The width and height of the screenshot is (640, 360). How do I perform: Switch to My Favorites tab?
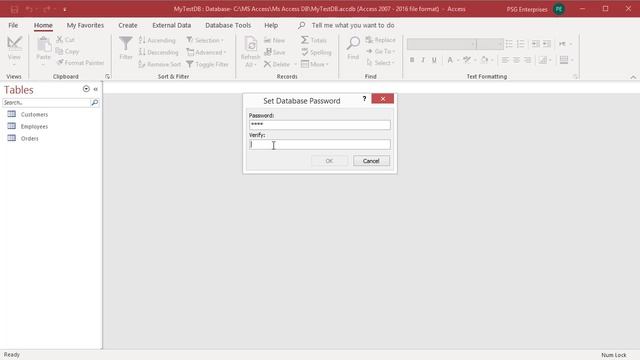coord(85,25)
